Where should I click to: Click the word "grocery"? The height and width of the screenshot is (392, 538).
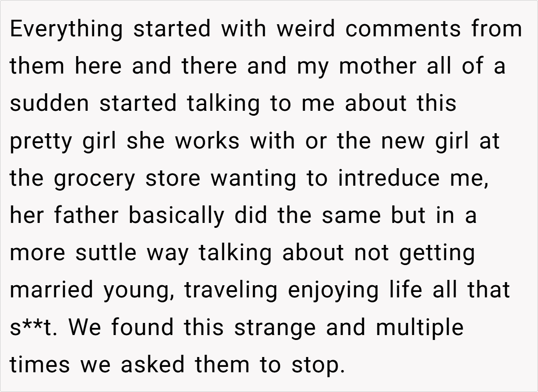(x=94, y=179)
